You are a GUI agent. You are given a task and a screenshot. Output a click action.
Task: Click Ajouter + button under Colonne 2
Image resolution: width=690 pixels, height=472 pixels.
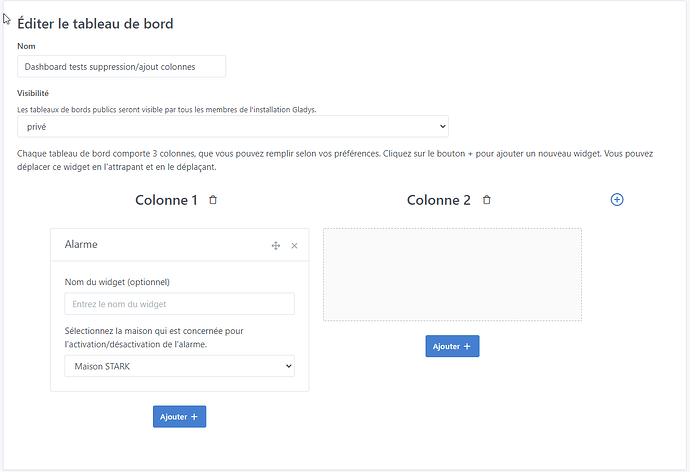[x=453, y=346]
